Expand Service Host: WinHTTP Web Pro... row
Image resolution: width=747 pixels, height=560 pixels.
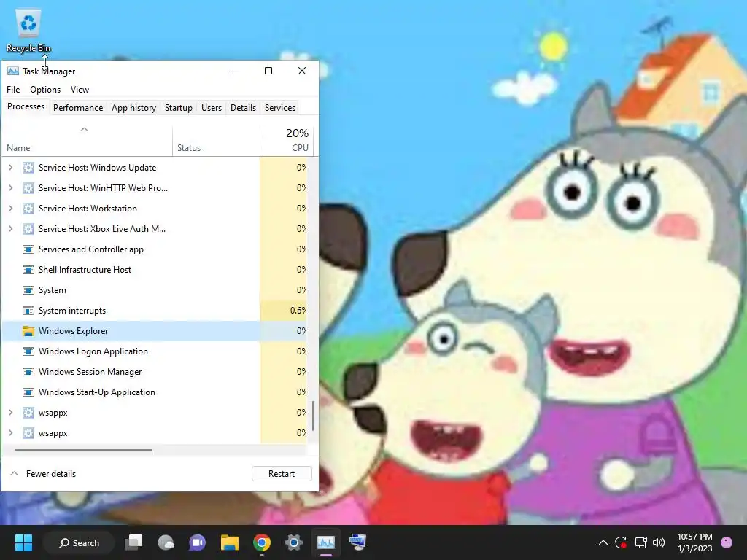point(10,188)
